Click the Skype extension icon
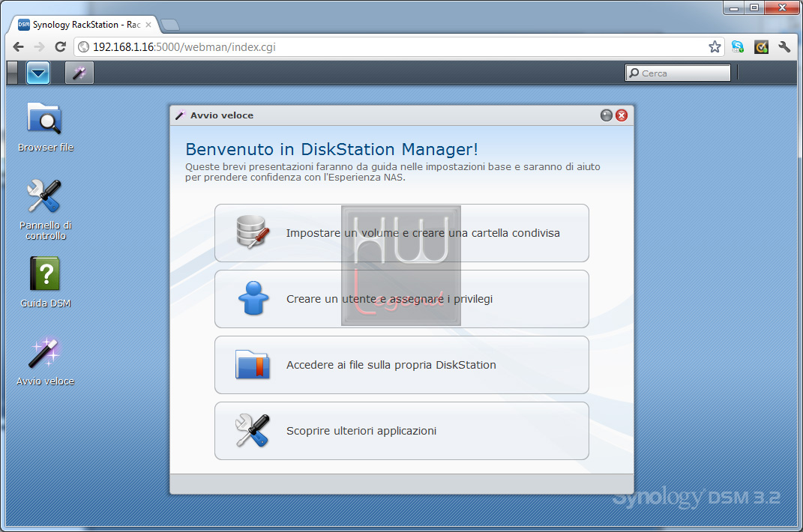Screen dimensions: 803x532 click(738, 47)
